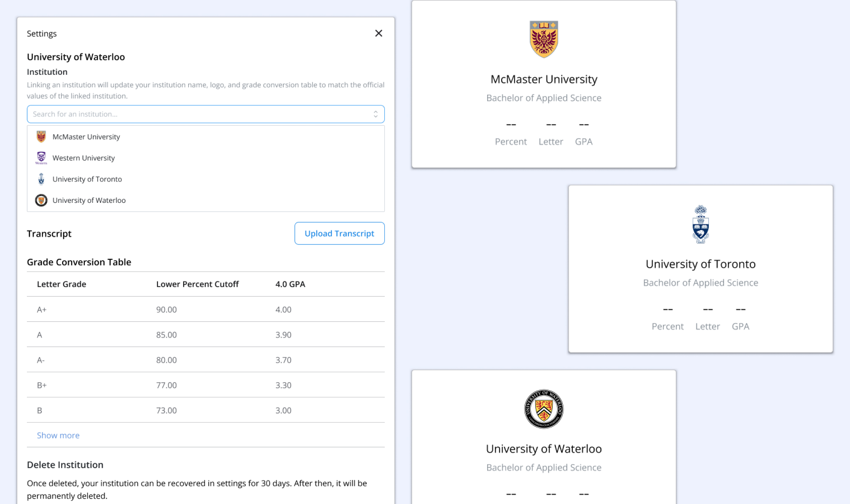Screen dimensions: 850x504
Task: Click the Waterloo seal icon in the dropdown list
Action: tap(41, 200)
